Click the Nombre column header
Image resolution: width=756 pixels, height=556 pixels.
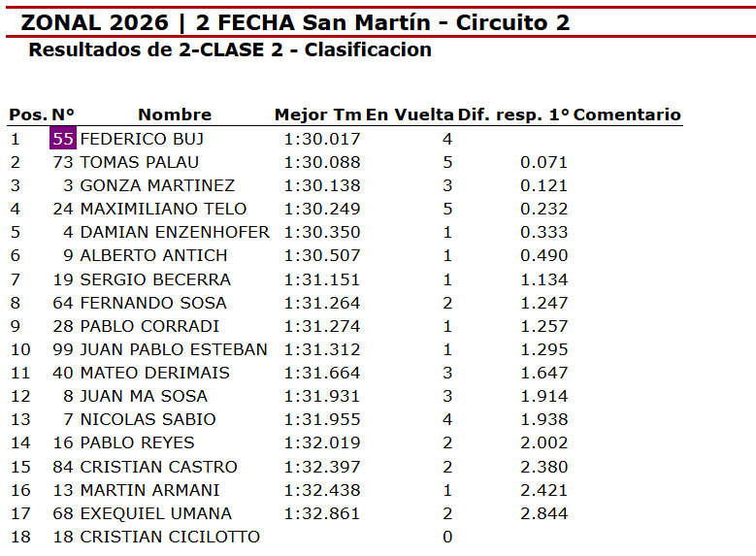[x=174, y=114]
